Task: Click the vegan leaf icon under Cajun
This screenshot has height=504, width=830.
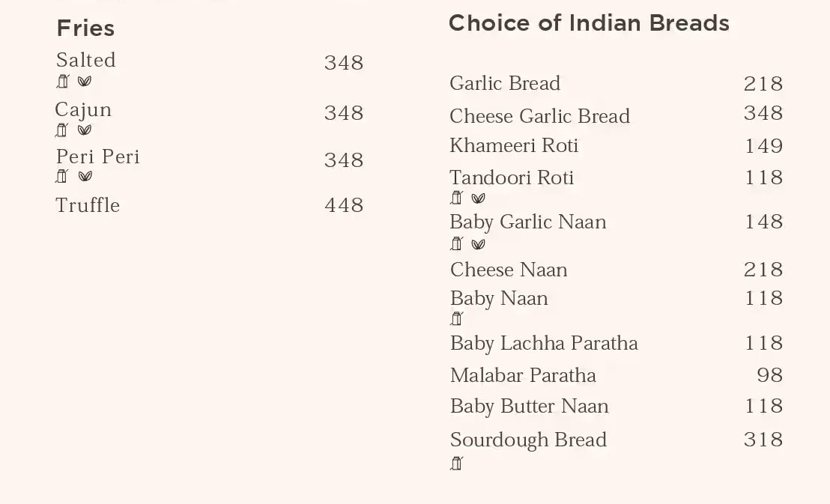Action: click(85, 130)
